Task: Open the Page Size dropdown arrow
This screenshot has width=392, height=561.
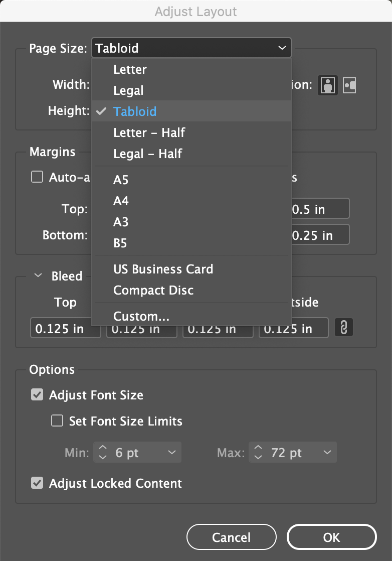Action: coord(282,48)
